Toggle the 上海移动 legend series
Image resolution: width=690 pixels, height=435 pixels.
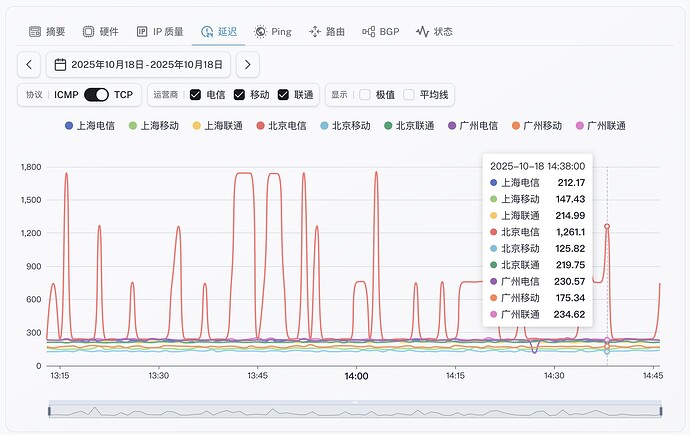[154, 126]
